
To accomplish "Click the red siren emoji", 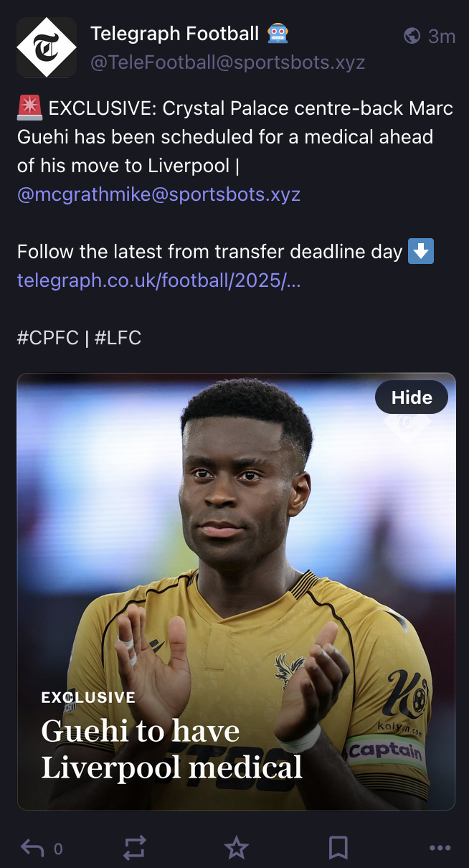I will pyautogui.click(x=29, y=108).
